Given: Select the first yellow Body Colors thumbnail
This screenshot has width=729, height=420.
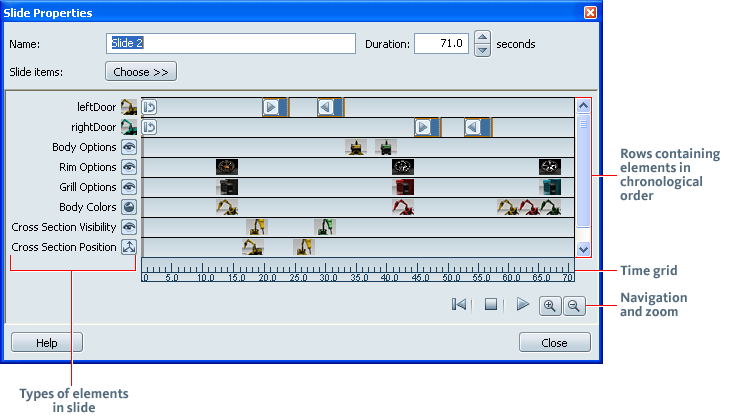Looking at the screenshot, I should pos(227,207).
